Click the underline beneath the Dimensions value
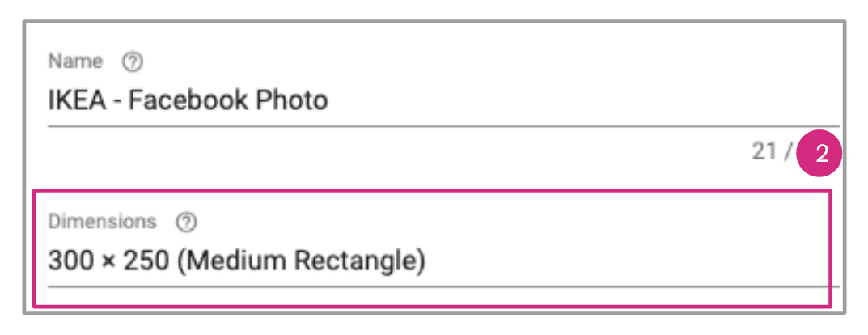 437,285
